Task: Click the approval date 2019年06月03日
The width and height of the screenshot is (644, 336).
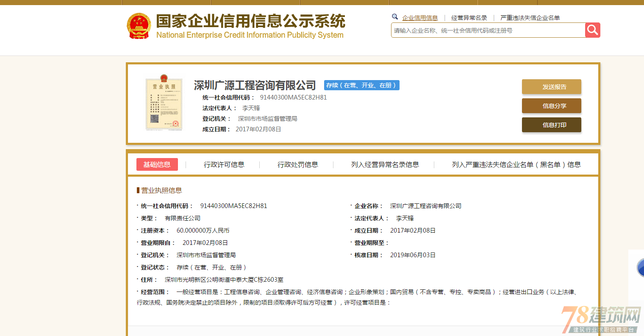Action: tap(413, 255)
